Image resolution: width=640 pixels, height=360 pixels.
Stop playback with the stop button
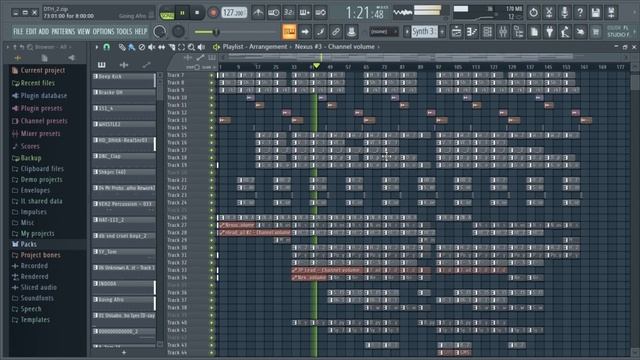coord(197,13)
